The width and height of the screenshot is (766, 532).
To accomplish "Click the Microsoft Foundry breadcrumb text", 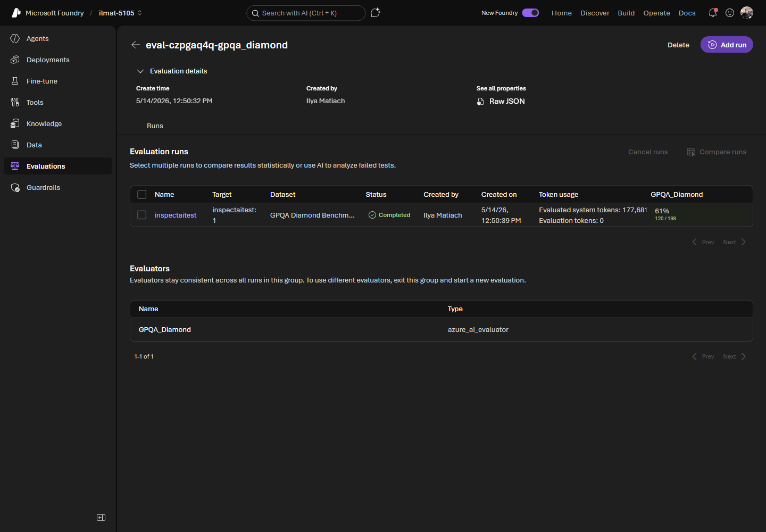I will click(x=55, y=13).
